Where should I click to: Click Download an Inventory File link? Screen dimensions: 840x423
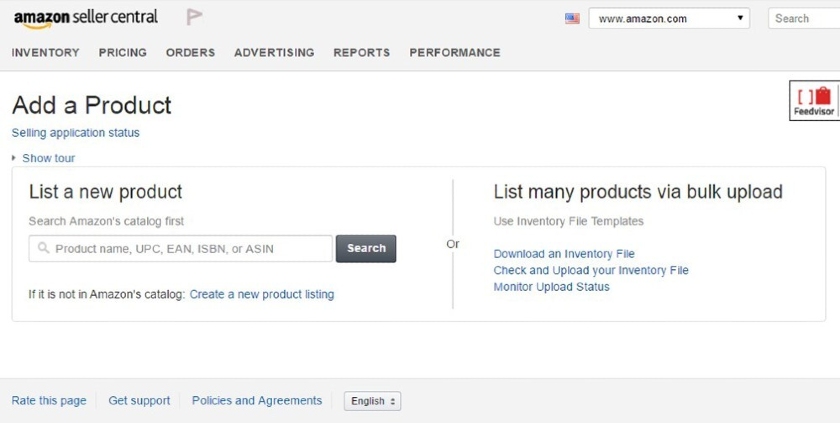coord(564,254)
